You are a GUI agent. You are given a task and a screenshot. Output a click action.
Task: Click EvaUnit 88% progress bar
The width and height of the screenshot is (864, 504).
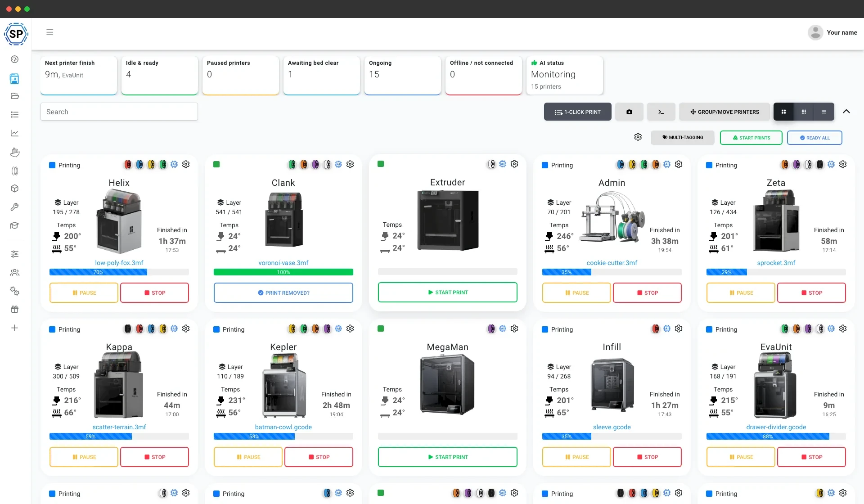[776, 436]
